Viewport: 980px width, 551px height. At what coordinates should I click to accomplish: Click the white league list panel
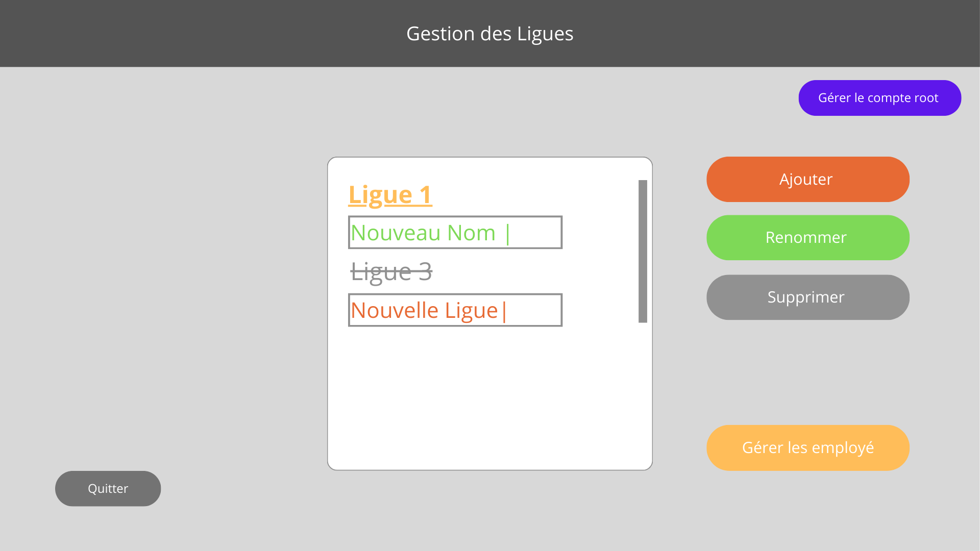(x=489, y=398)
